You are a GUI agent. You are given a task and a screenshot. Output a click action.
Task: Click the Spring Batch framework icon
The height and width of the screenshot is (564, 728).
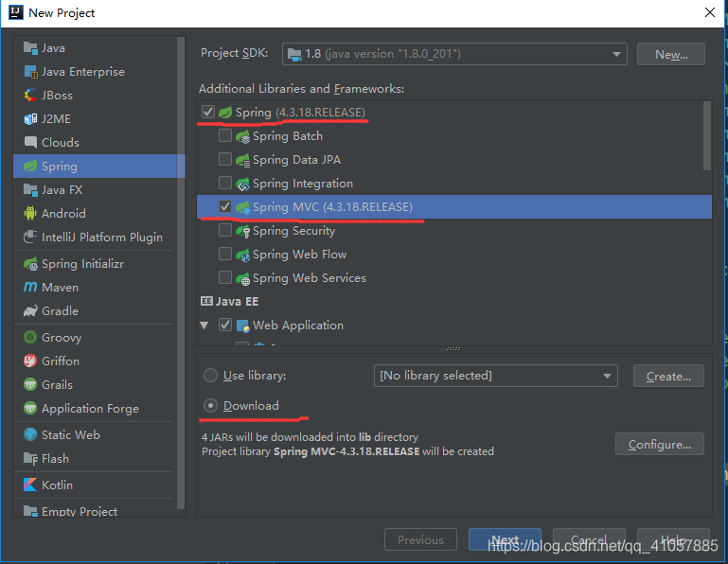click(x=242, y=136)
